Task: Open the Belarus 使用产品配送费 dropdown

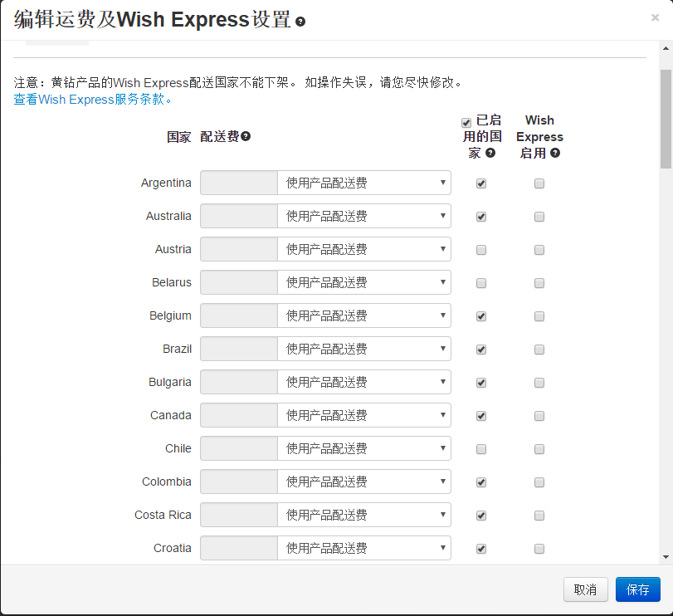Action: 363,282
